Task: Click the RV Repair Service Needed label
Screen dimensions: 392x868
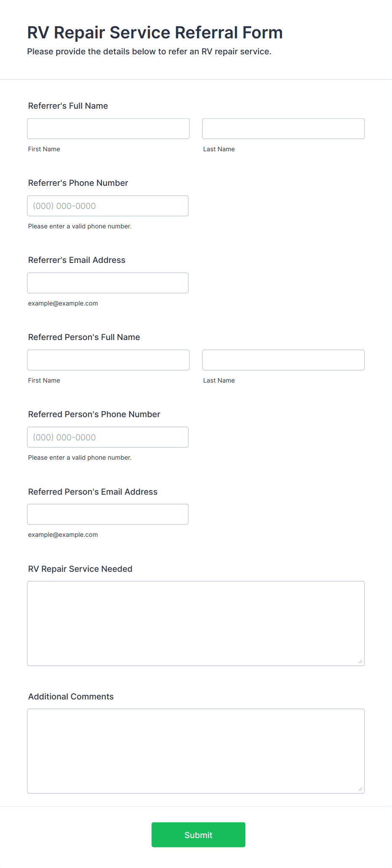Action: (x=80, y=569)
